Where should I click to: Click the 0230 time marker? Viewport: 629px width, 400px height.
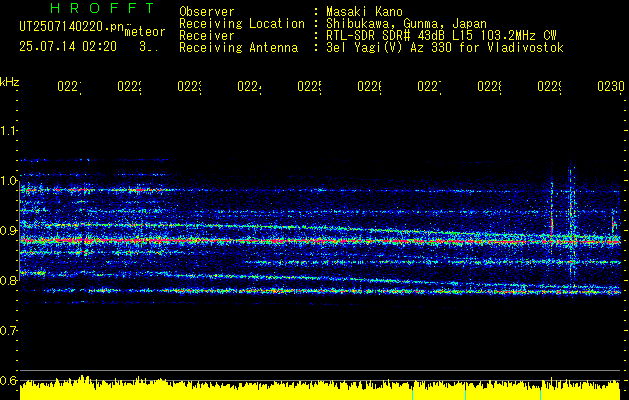(x=611, y=86)
